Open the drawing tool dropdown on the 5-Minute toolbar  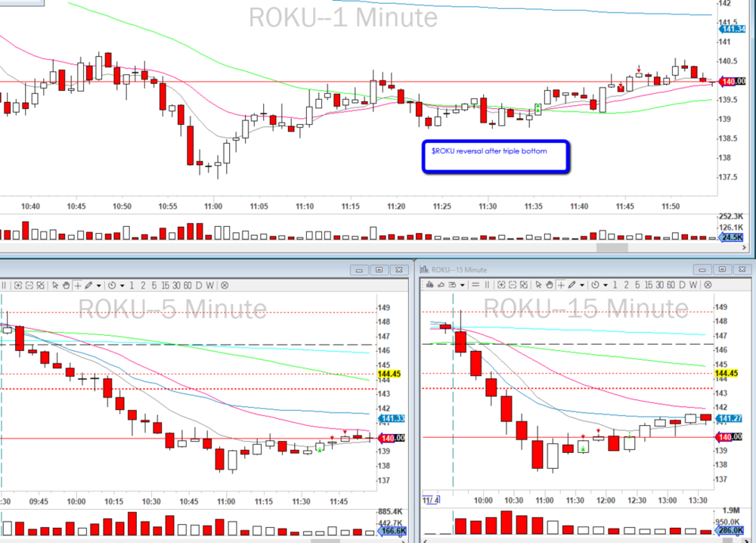98,285
